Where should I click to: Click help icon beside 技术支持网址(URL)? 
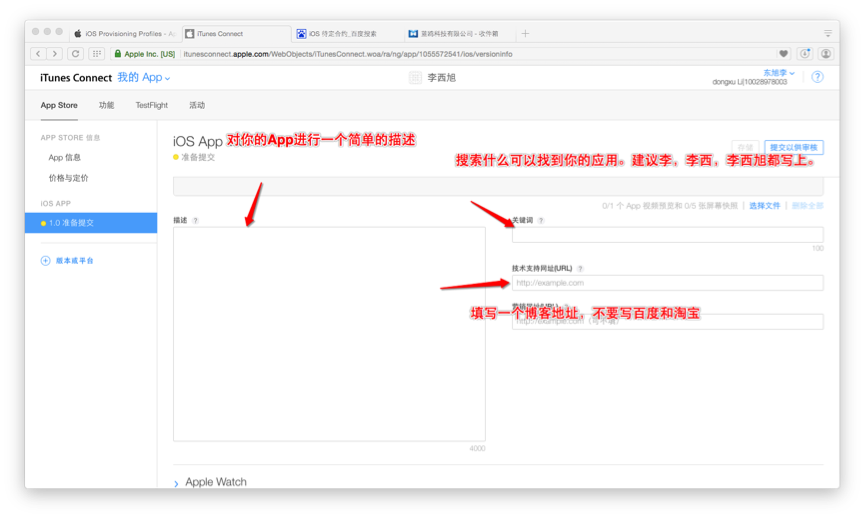pyautogui.click(x=580, y=269)
